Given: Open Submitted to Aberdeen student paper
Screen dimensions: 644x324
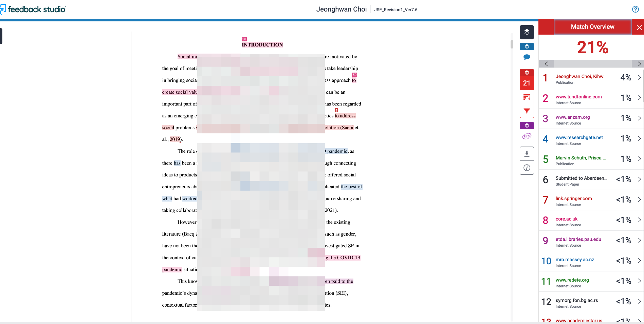Looking at the screenshot, I should (581, 178).
